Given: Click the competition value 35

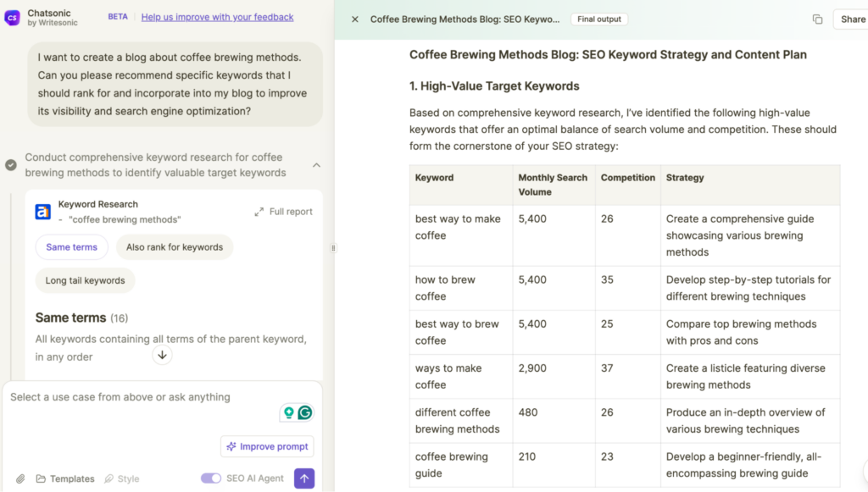Looking at the screenshot, I should (x=607, y=279).
